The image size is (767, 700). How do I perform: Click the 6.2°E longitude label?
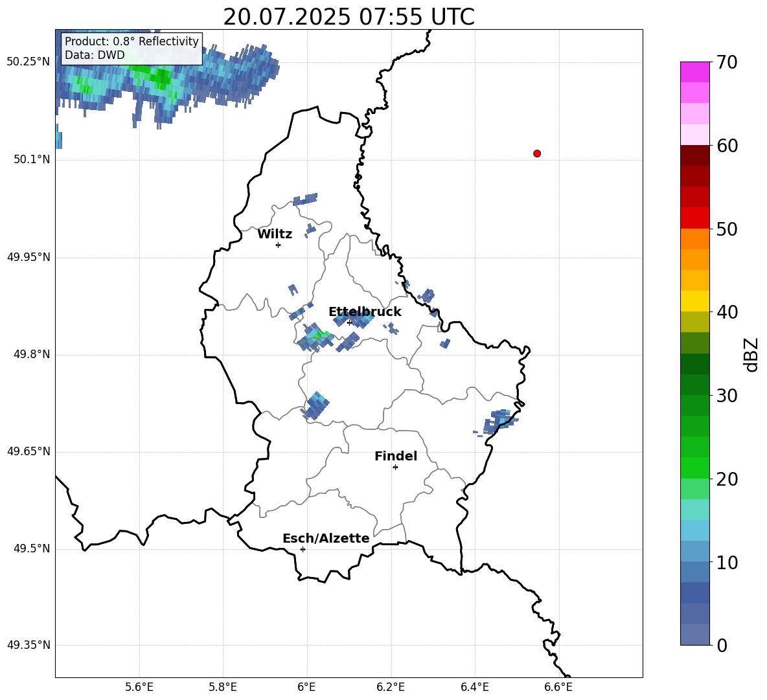[x=391, y=687]
